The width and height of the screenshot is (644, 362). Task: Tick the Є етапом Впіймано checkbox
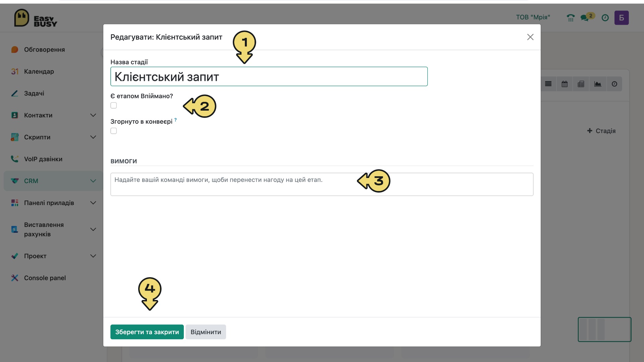114,106
